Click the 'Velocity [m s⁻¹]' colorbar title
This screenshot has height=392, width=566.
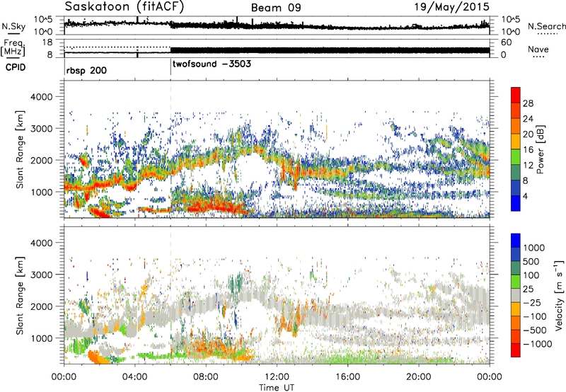coord(559,295)
